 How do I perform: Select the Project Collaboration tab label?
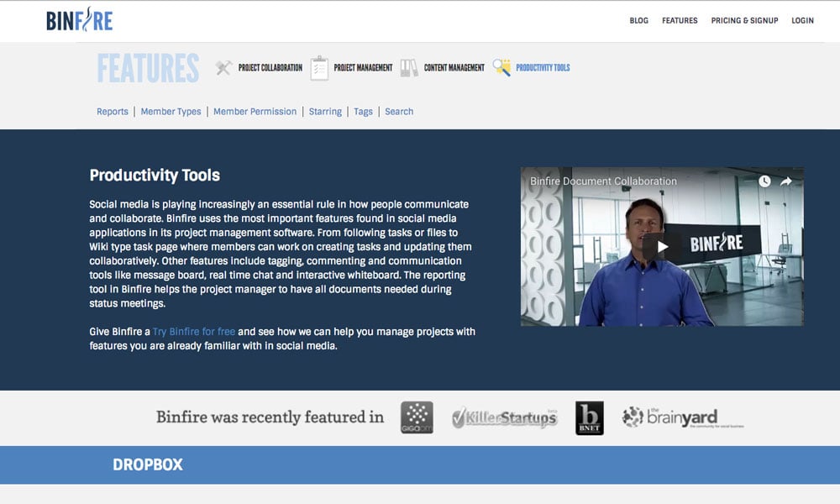(x=270, y=67)
